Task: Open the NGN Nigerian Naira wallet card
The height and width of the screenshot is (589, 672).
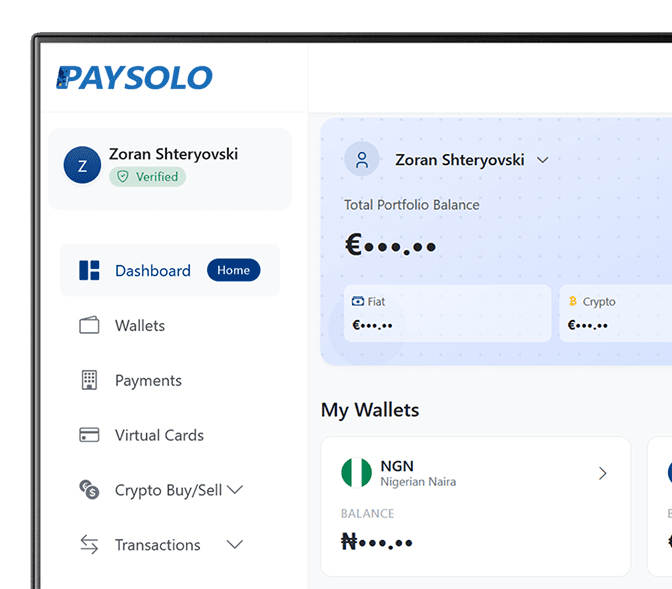Action: (475, 506)
